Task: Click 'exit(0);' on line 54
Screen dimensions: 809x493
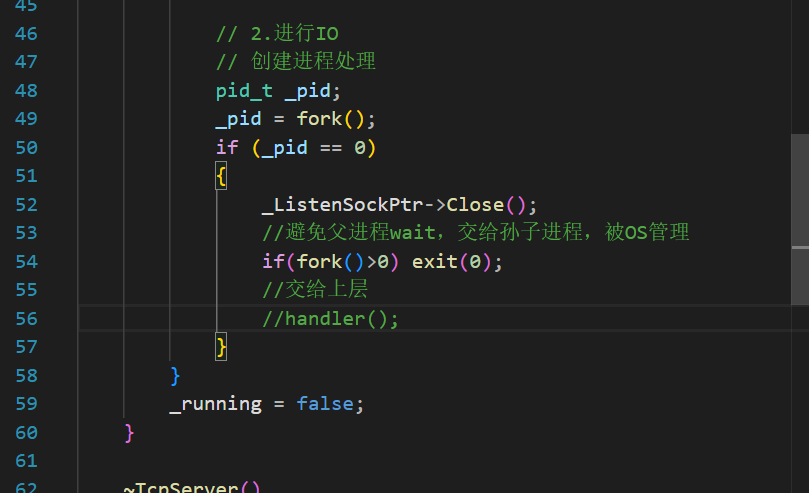Action: pyautogui.click(x=457, y=262)
